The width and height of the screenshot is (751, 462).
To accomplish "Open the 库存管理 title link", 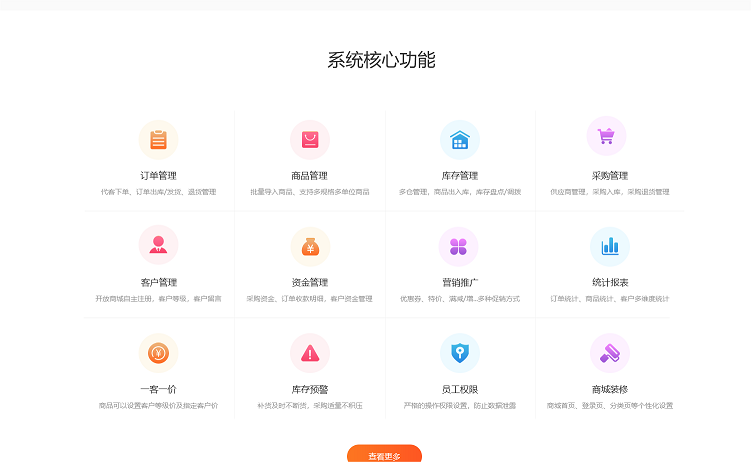I will [460, 176].
